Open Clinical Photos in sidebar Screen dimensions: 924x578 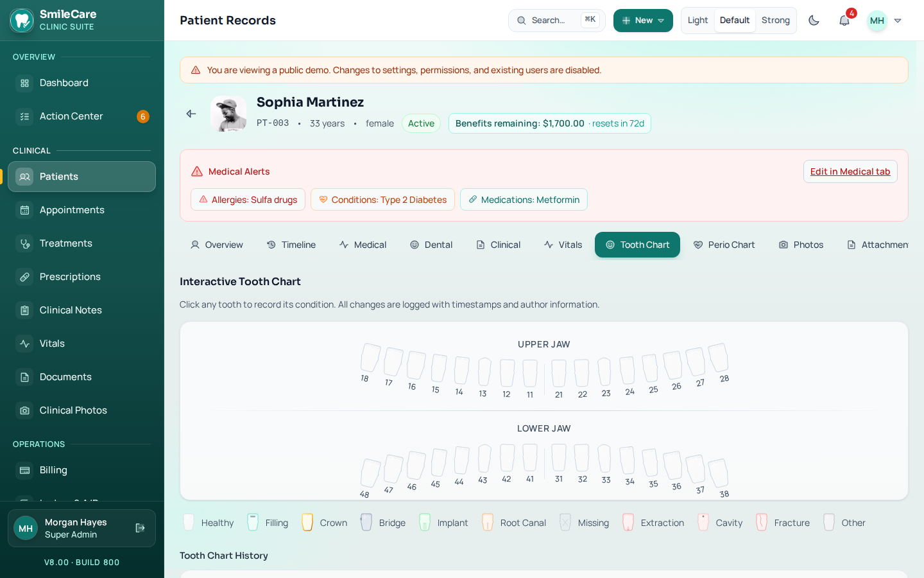pos(81,410)
